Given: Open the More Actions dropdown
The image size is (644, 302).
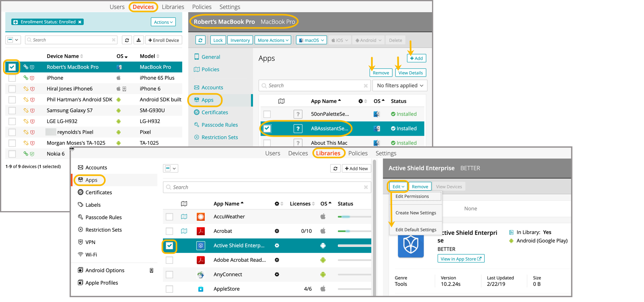Looking at the screenshot, I should pyautogui.click(x=273, y=40).
